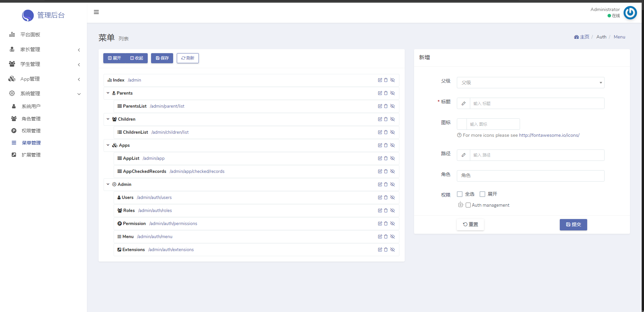This screenshot has width=644, height=312.
Task: Edit the Apps menu entry
Action: (380, 145)
